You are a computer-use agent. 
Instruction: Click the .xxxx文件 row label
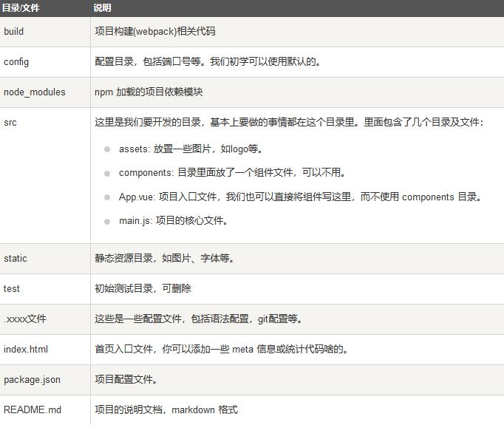tap(25, 319)
